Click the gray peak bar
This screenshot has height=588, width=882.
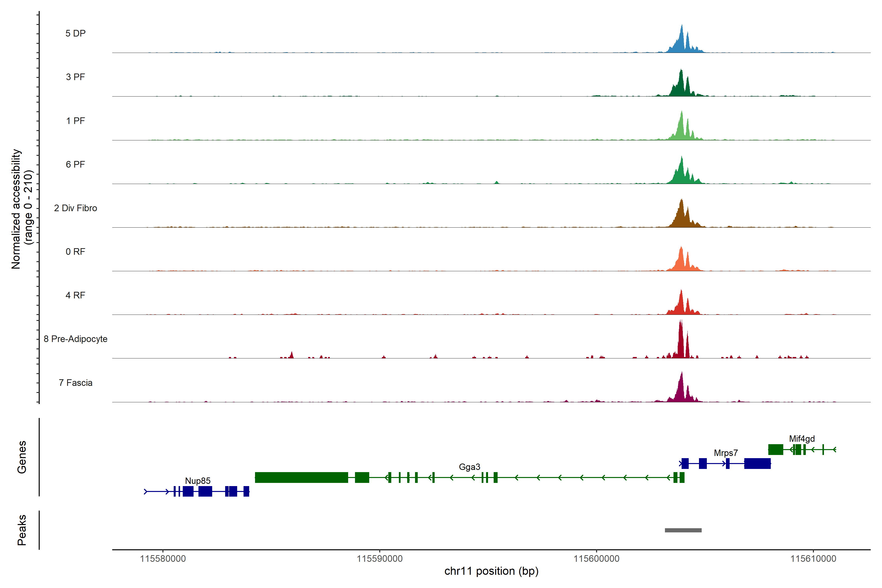[x=683, y=530]
